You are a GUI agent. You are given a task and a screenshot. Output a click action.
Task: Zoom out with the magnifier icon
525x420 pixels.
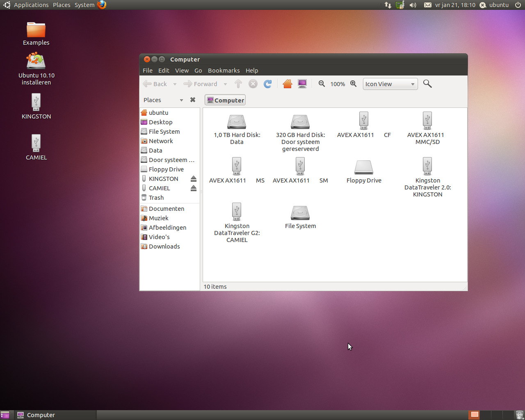pyautogui.click(x=322, y=84)
